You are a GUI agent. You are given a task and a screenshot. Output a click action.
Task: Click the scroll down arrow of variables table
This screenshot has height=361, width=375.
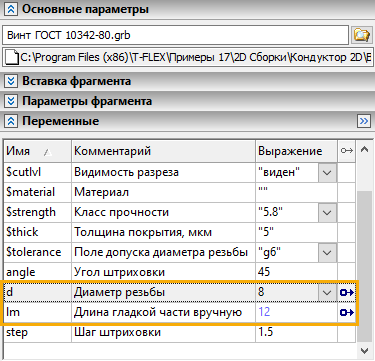coord(364,350)
